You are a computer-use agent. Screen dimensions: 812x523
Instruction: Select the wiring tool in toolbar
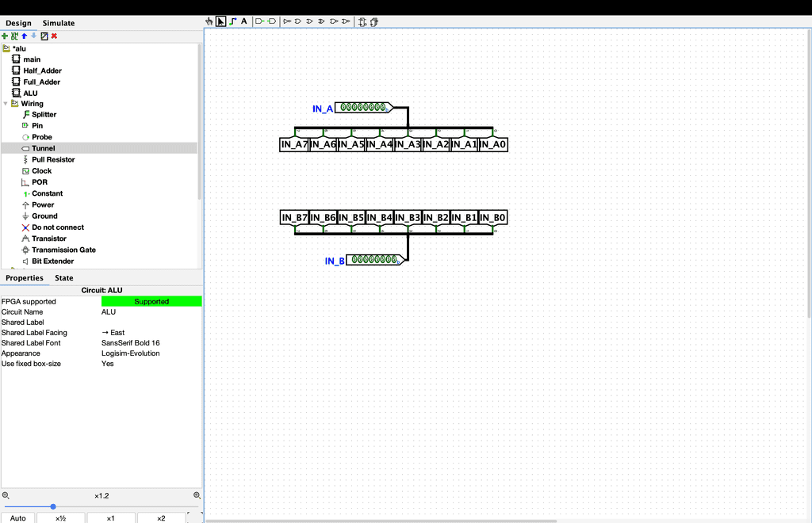click(232, 21)
